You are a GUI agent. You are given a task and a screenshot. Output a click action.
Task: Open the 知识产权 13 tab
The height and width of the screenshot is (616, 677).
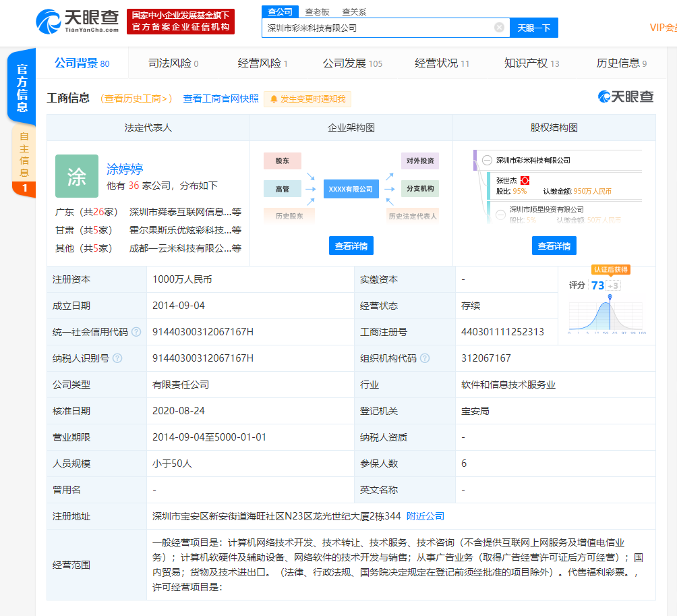point(531,63)
